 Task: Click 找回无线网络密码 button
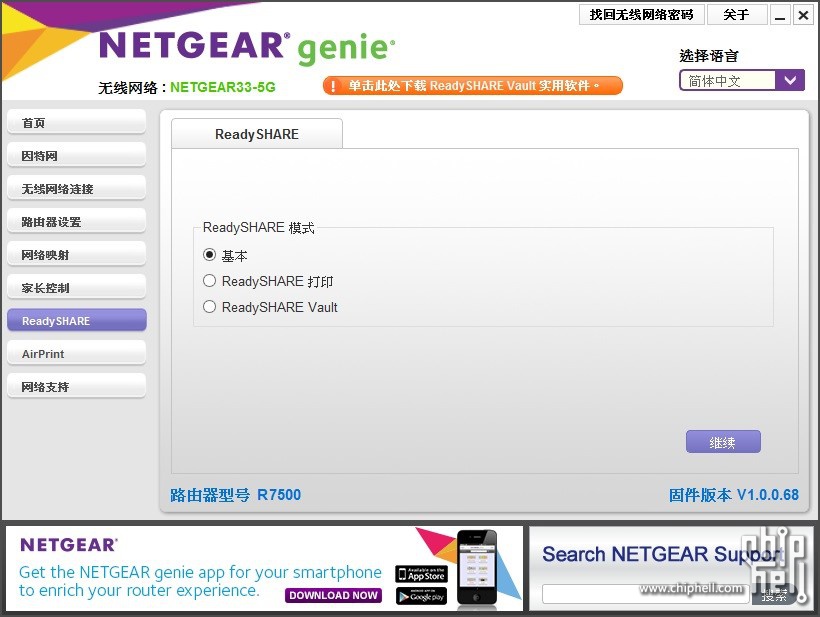pyautogui.click(x=642, y=15)
